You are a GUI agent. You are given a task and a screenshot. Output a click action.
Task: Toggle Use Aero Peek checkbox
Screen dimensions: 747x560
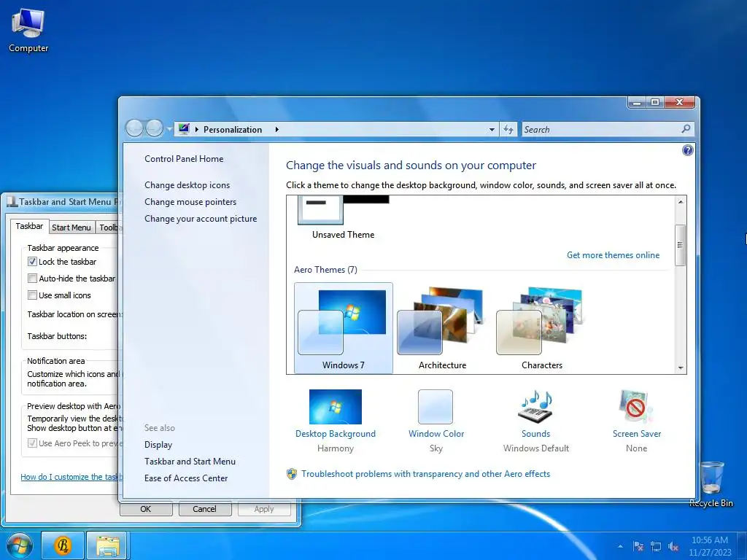point(32,443)
